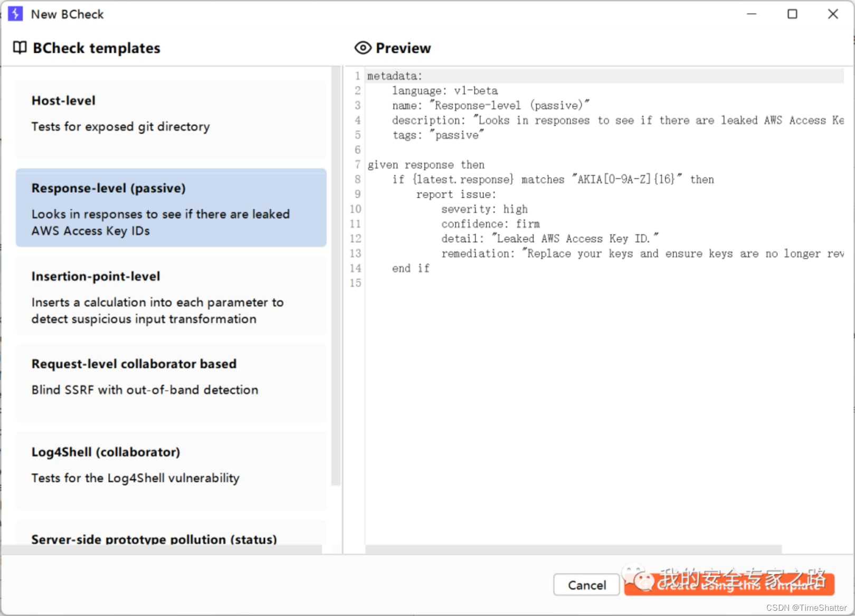
Task: Click 'Tests for the Log4Shell vulnerability' description
Action: pos(135,478)
